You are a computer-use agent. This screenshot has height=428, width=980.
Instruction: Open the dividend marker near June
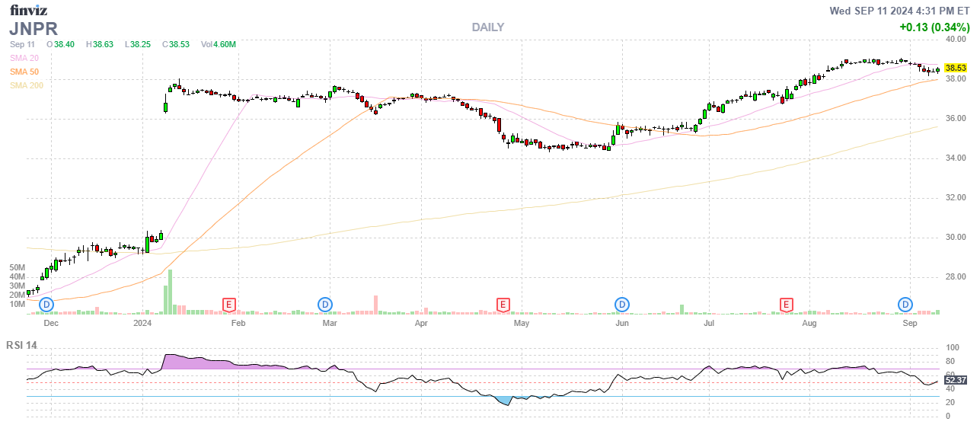622,305
